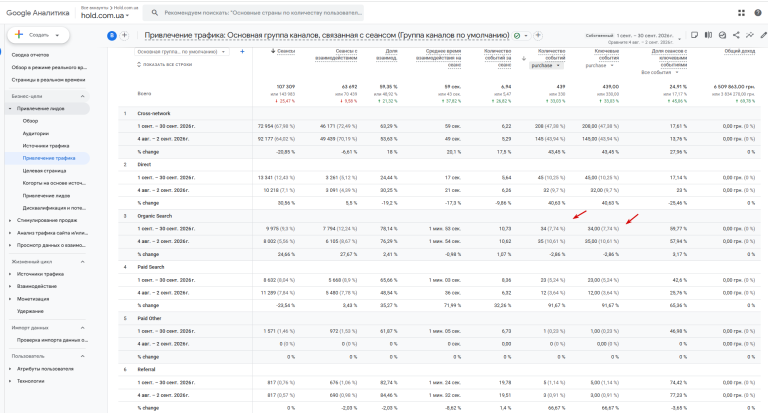
Task: Click the share report icon
Action: click(x=736, y=35)
